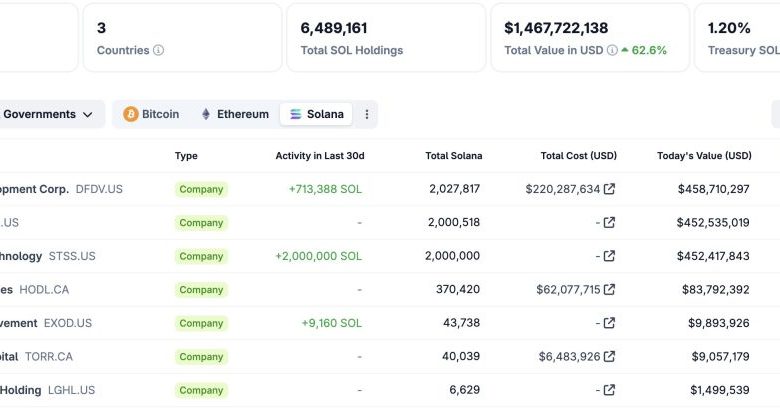This screenshot has height=414, width=780.
Task: Sort by Activity in Last 30d column
Action: tap(320, 156)
